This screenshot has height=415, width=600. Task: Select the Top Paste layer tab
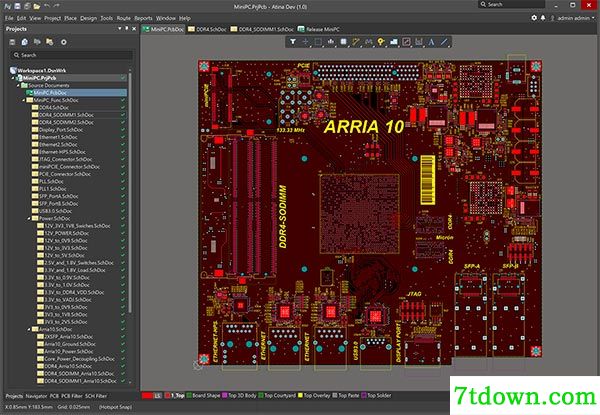(346, 396)
